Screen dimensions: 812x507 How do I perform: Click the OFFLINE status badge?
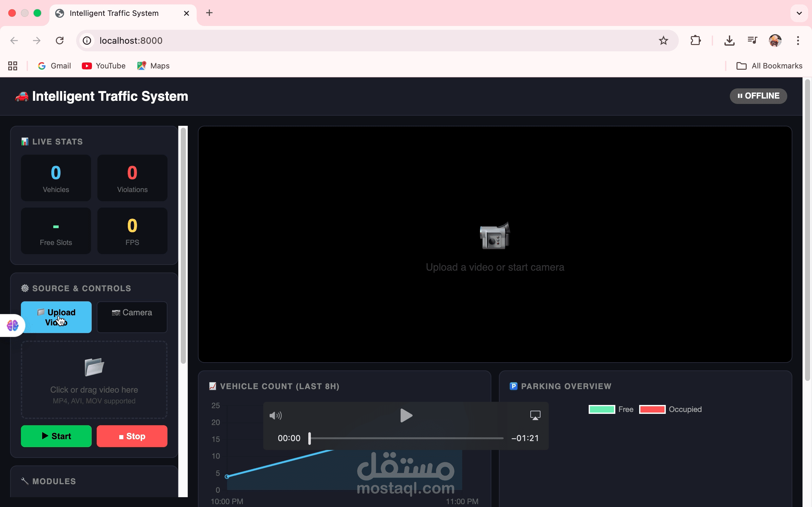point(758,96)
